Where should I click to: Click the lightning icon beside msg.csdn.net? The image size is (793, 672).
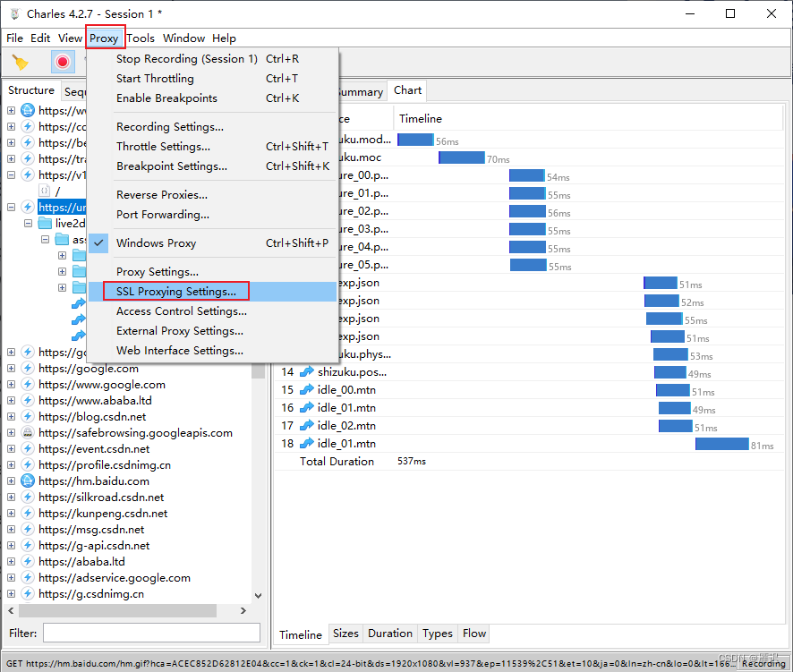(x=28, y=530)
